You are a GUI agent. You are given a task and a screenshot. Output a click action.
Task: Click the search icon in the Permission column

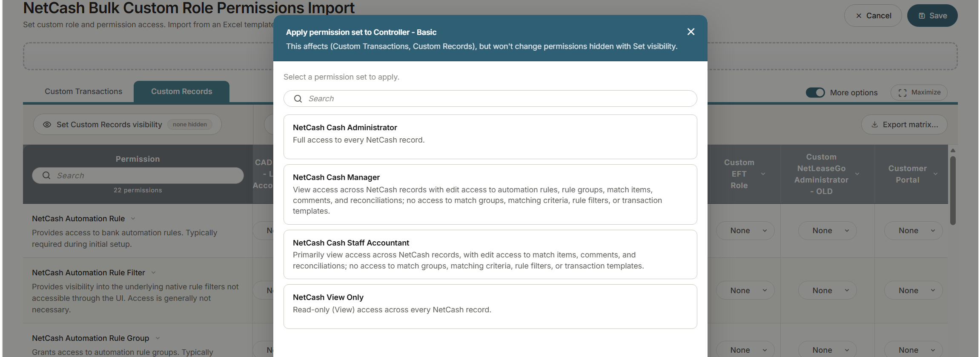[x=46, y=175]
